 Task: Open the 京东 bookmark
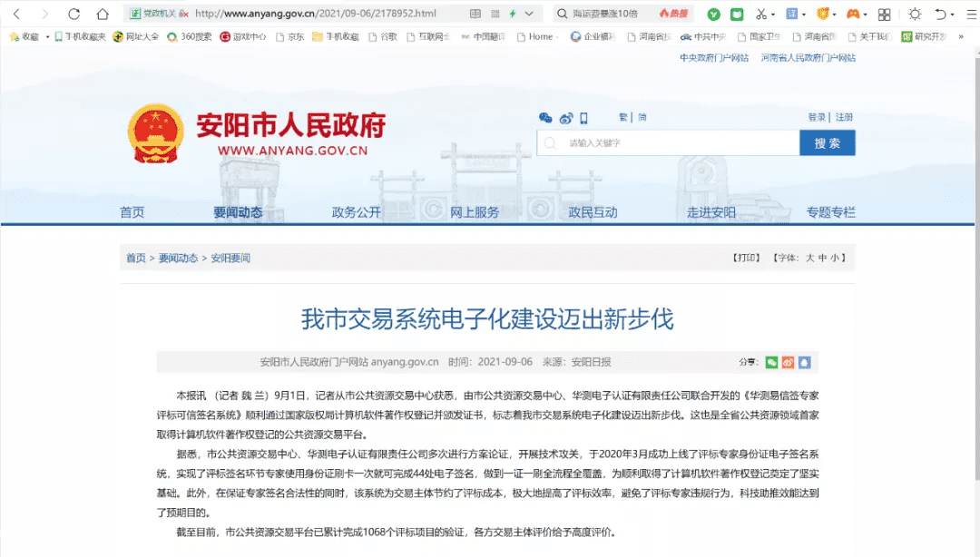click(x=290, y=37)
